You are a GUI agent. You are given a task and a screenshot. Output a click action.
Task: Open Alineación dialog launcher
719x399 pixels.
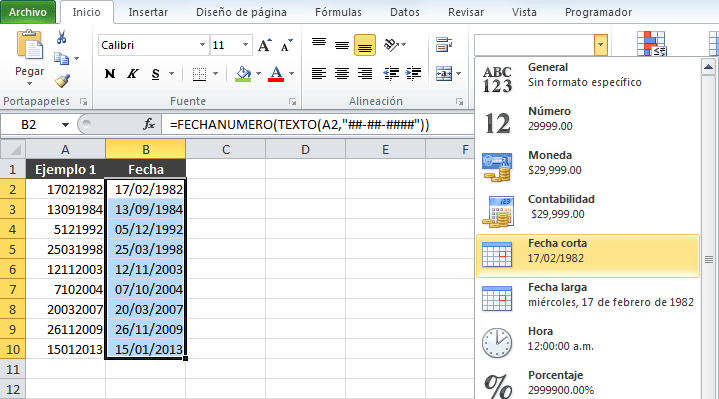click(459, 102)
